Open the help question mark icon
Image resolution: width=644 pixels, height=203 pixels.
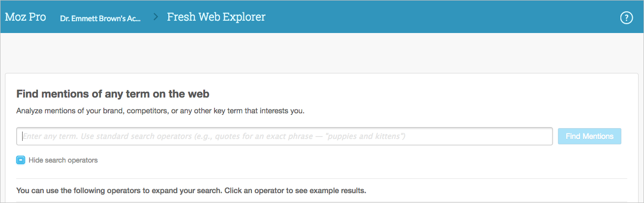coord(626,18)
